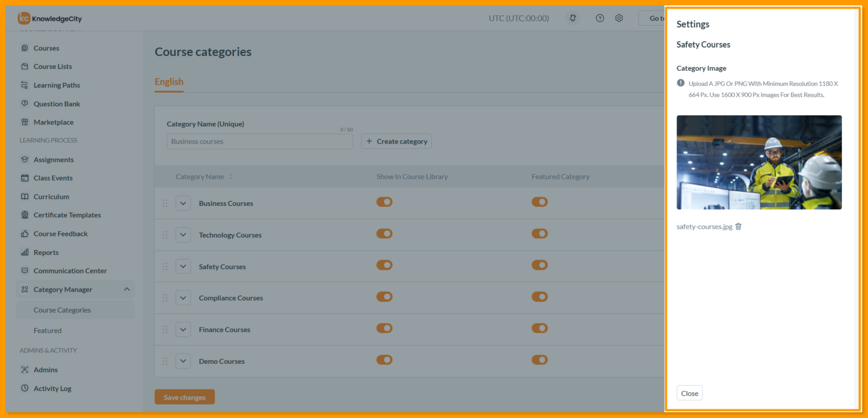The height and width of the screenshot is (418, 868).
Task: Expand the Safety Courses row chevron
Action: pos(183,266)
